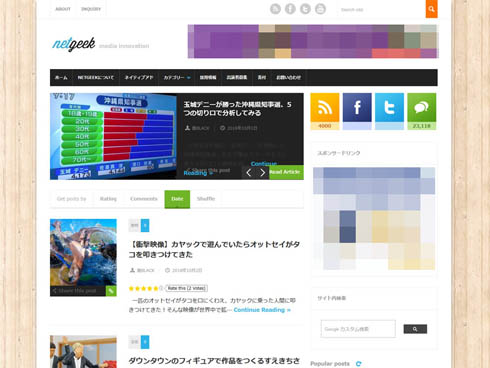Click the ABOUT link in top bar
The height and width of the screenshot is (368, 490).
click(63, 9)
